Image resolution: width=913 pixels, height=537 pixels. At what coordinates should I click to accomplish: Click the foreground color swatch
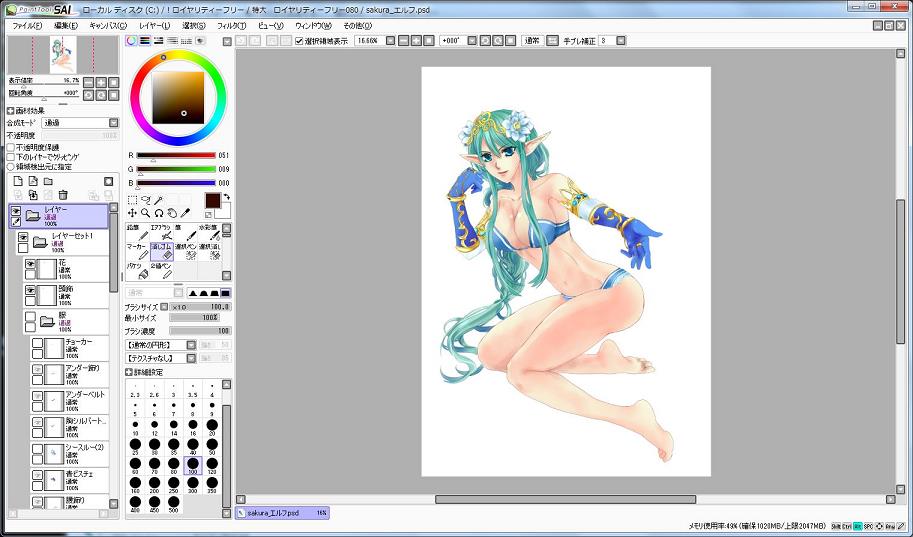213,200
